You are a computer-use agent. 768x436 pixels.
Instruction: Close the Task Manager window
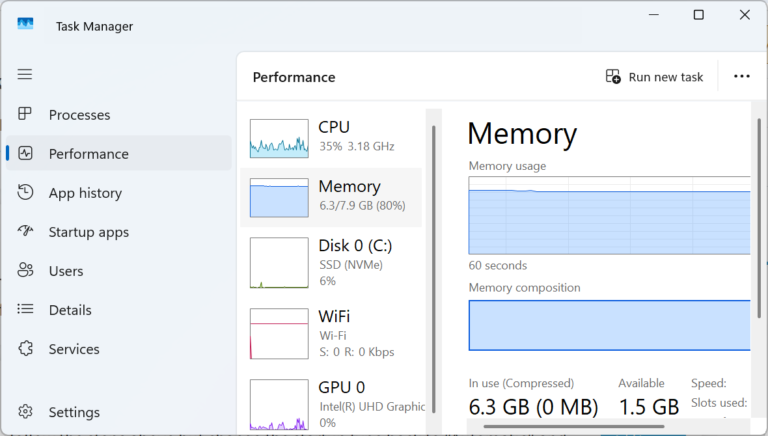[x=744, y=15]
